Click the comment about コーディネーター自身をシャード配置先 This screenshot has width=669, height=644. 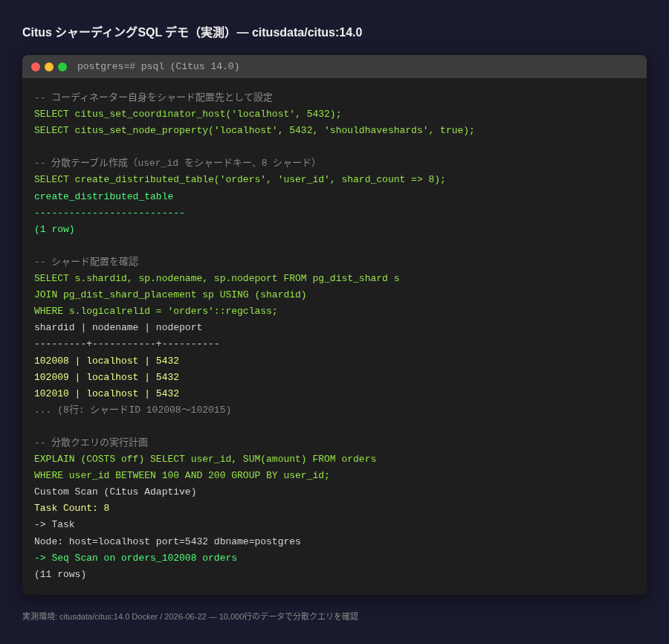(x=153, y=97)
